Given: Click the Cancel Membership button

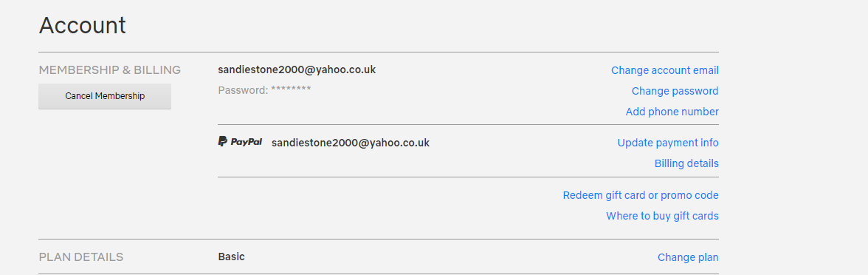Looking at the screenshot, I should [105, 96].
